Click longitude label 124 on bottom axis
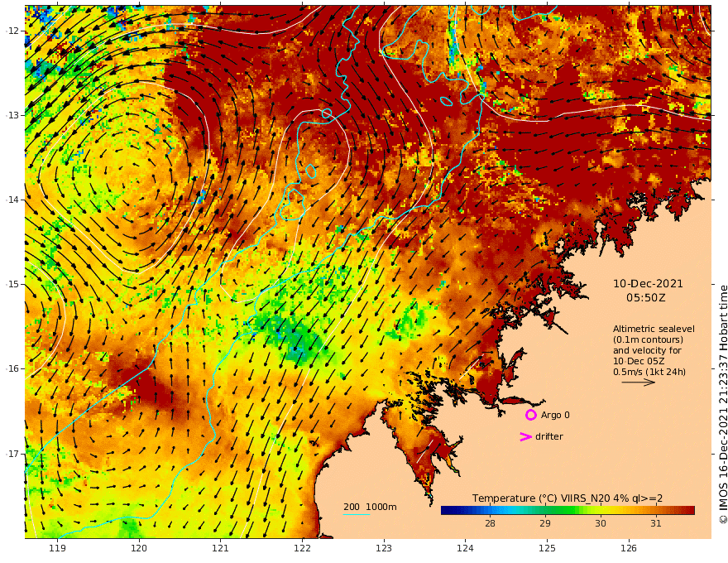The width and height of the screenshot is (728, 563). point(465,548)
